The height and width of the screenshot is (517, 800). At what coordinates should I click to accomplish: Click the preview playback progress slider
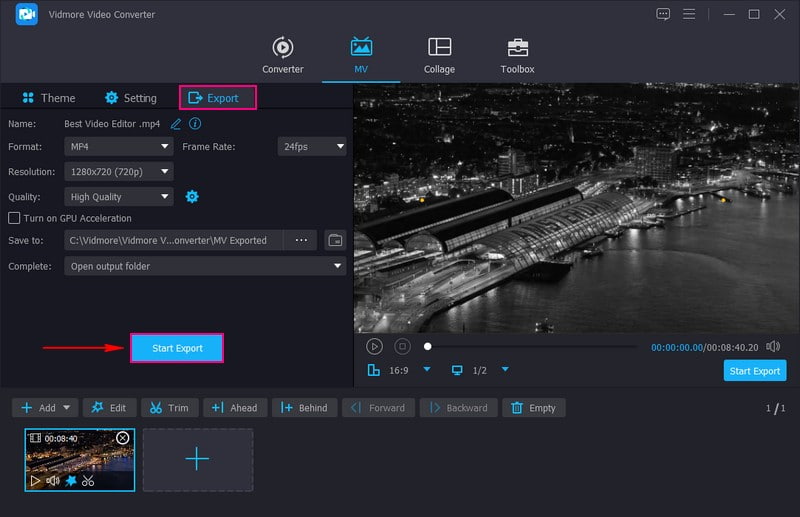click(530, 346)
